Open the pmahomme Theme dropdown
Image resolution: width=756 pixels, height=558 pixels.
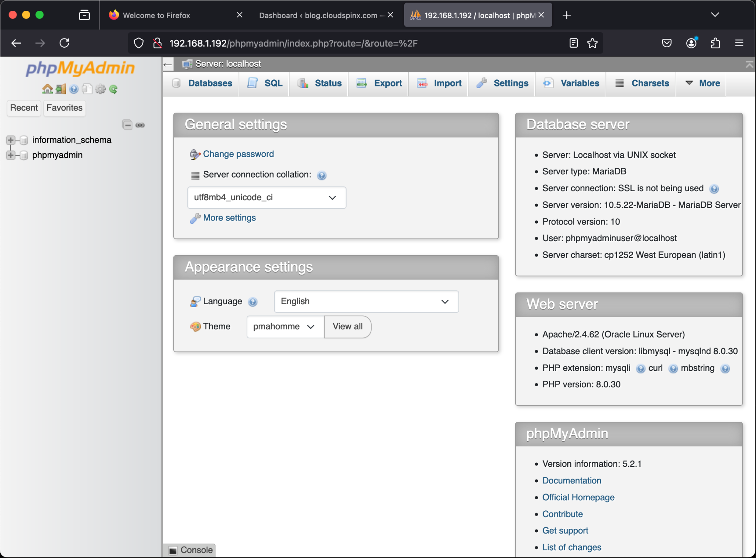coord(284,326)
